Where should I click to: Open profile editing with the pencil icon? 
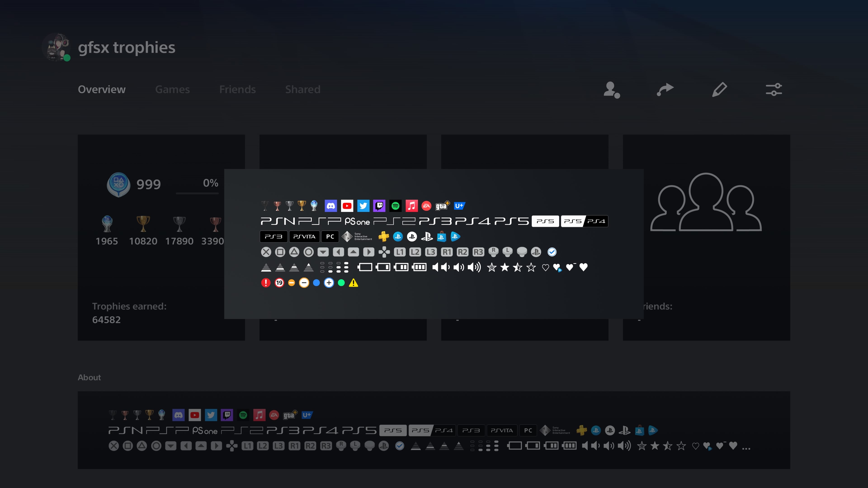tap(719, 89)
